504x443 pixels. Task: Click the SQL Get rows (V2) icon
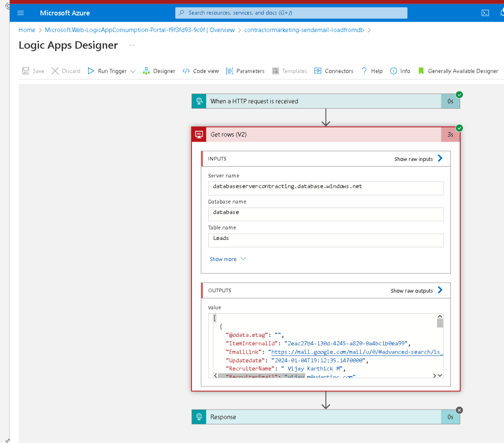(199, 135)
